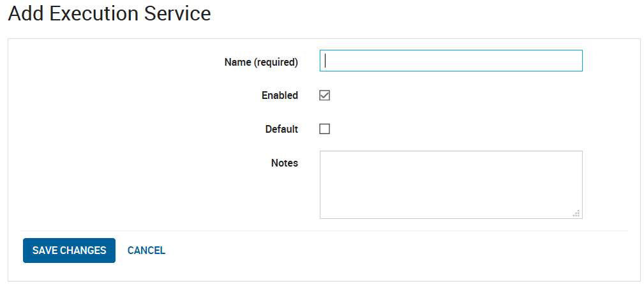The image size is (644, 284).
Task: Click the "Enabled" label text
Action: tap(280, 95)
